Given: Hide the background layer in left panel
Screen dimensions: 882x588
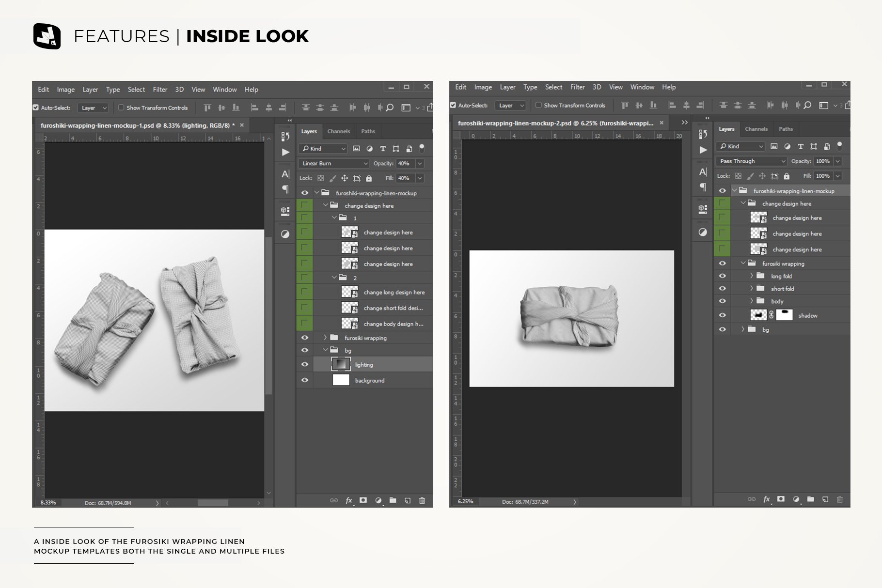Looking at the screenshot, I should 305,380.
